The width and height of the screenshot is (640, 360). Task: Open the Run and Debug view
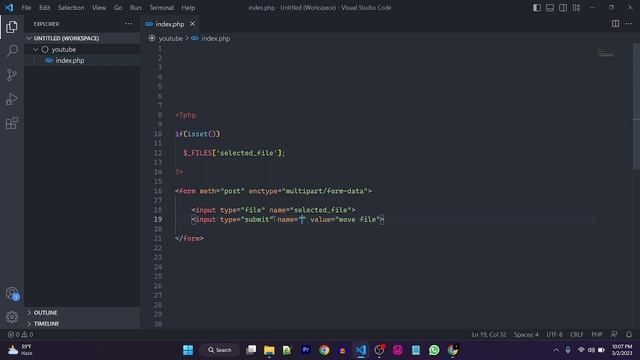pos(12,99)
